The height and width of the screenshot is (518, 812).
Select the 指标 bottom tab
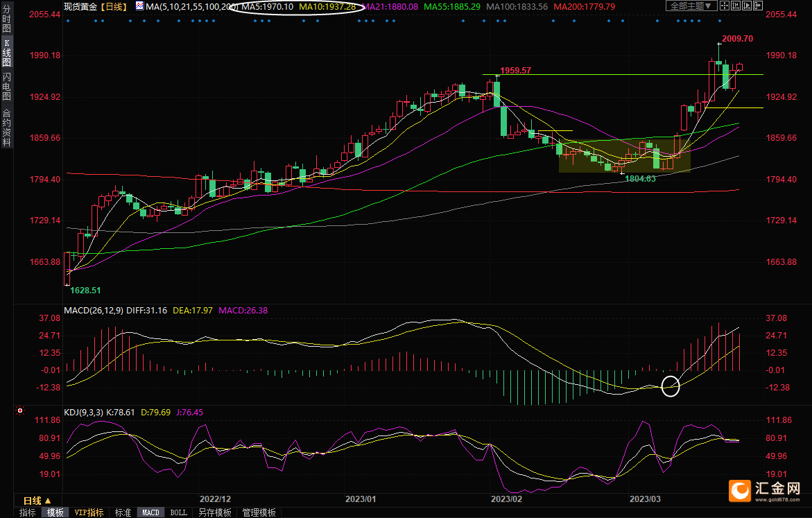pos(28,512)
